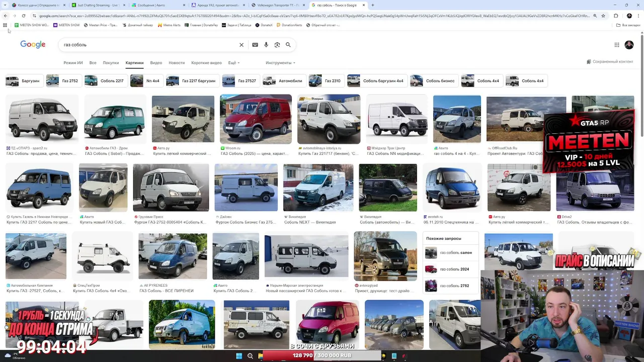
Task: Click the zoom magnifier icon in address bar
Action: [x=595, y=16]
